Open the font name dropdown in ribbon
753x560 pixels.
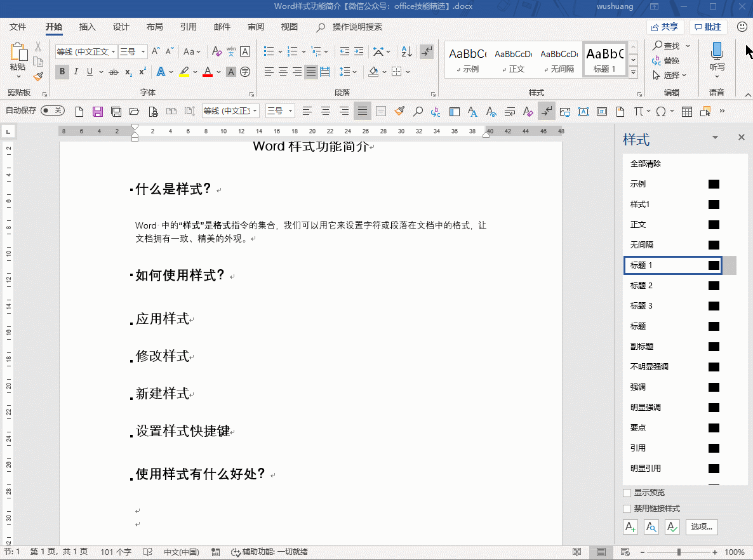click(x=114, y=51)
